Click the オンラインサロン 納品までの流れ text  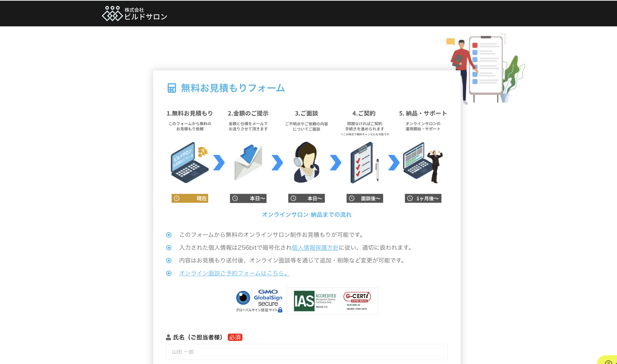pos(307,214)
